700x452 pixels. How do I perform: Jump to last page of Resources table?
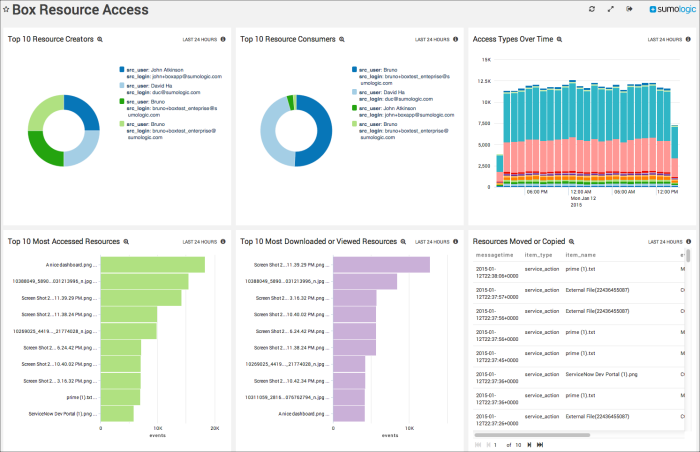(x=540, y=444)
